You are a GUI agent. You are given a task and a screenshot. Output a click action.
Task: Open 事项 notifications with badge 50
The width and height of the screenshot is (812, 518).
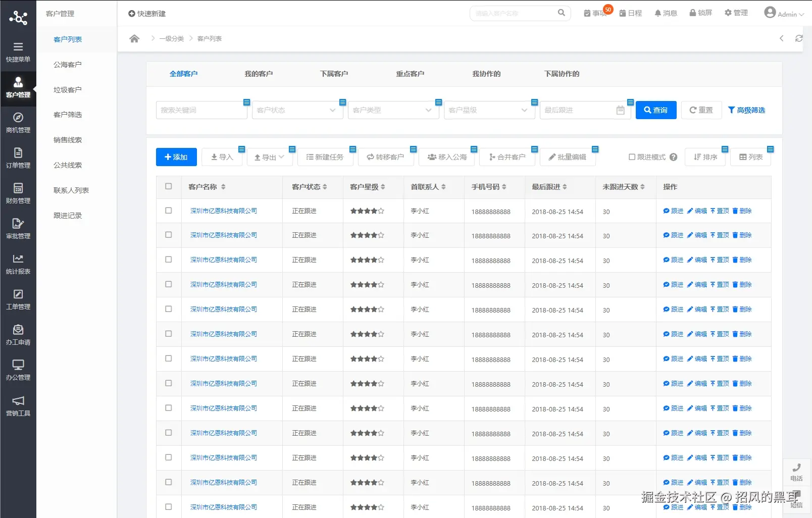click(x=595, y=13)
